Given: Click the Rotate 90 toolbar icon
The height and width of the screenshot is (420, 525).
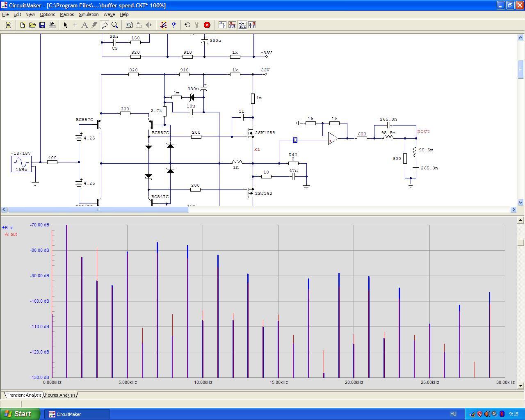Looking at the screenshot, I should tap(139, 25).
